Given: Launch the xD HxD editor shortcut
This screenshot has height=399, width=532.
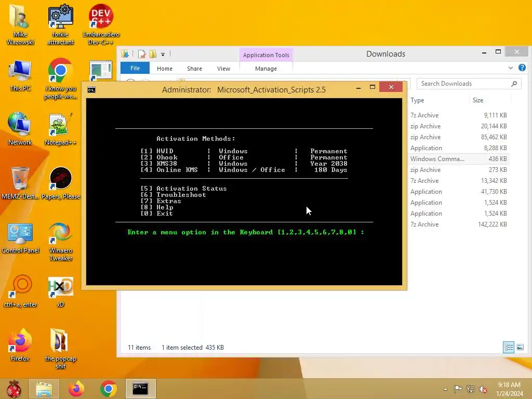Looking at the screenshot, I should point(60,291).
